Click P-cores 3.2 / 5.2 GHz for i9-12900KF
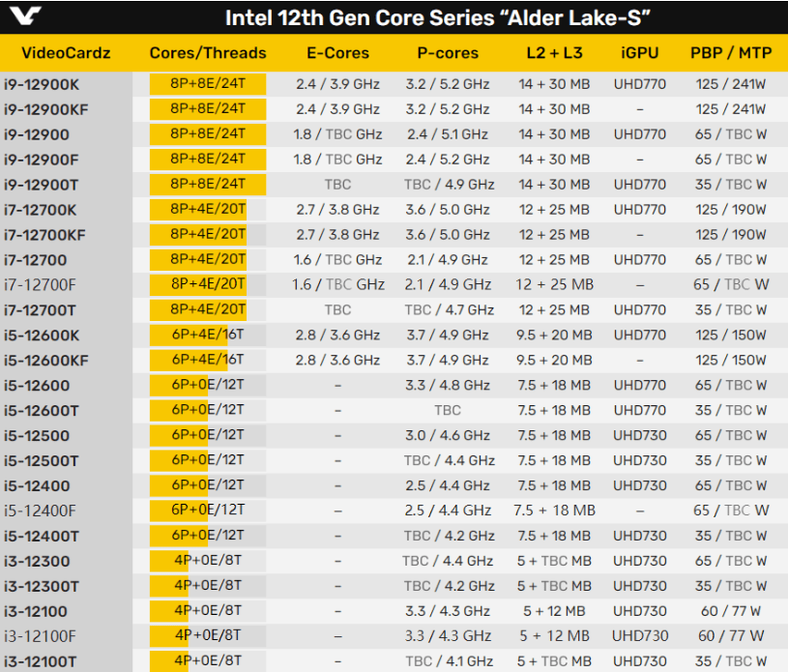This screenshot has width=788, height=672. [x=448, y=109]
